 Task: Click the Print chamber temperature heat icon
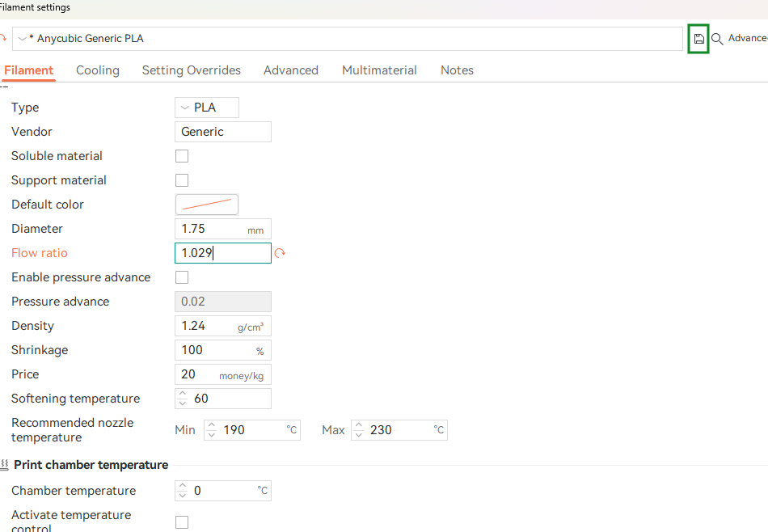coord(5,465)
